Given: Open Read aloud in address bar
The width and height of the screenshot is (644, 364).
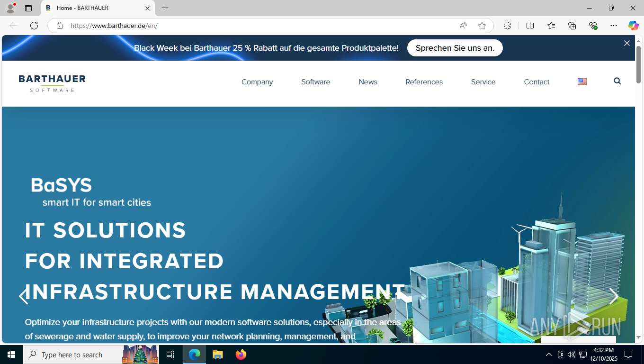Looking at the screenshot, I should (x=463, y=26).
